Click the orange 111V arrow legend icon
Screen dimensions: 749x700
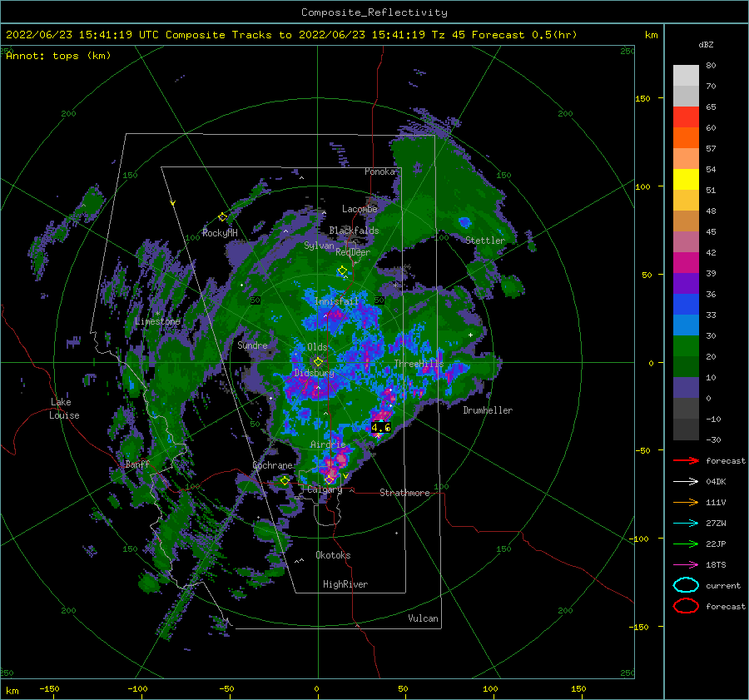click(686, 502)
